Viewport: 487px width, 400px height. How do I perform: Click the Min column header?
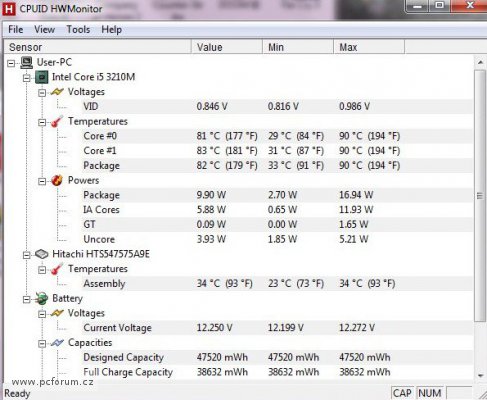[x=298, y=47]
